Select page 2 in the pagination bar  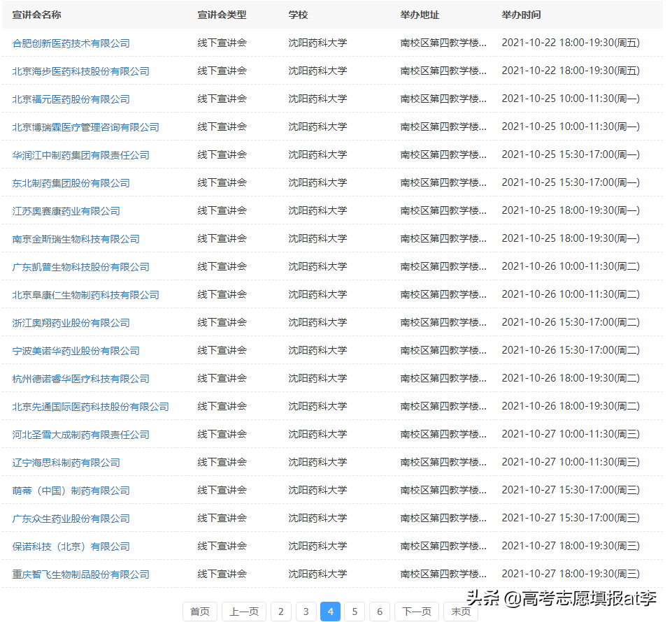click(x=281, y=611)
